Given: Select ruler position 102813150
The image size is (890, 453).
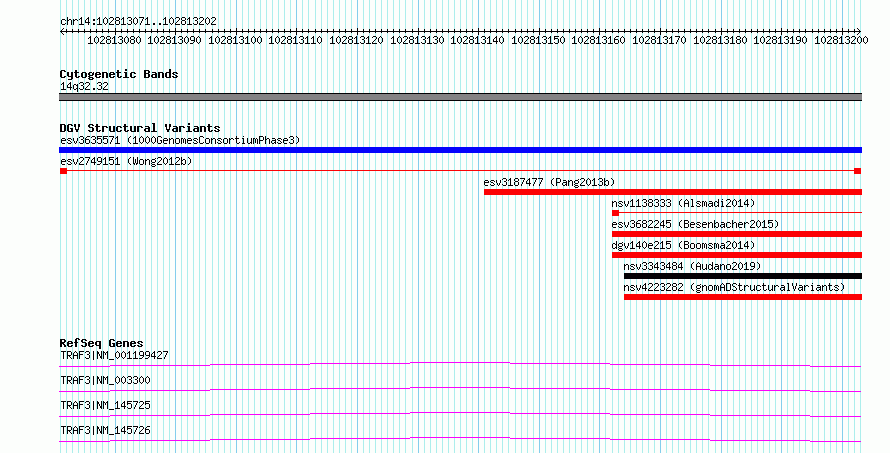Looking at the screenshot, I should (x=538, y=40).
